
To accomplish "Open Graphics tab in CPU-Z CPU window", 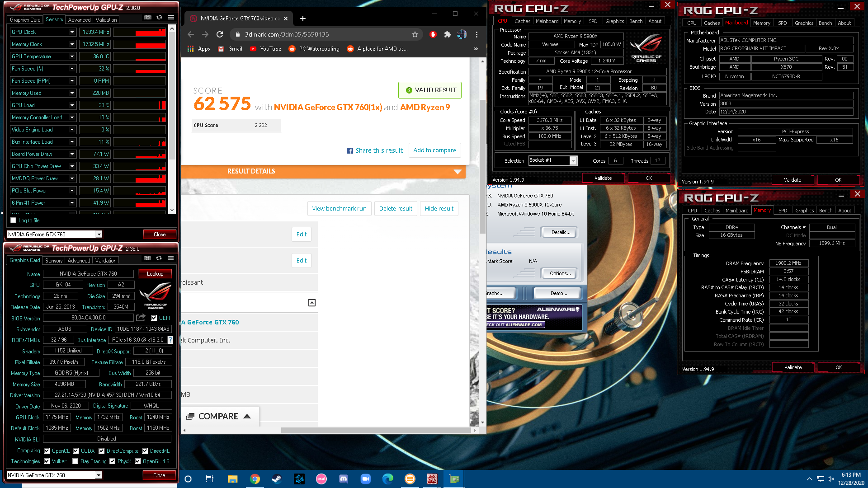I will point(614,21).
